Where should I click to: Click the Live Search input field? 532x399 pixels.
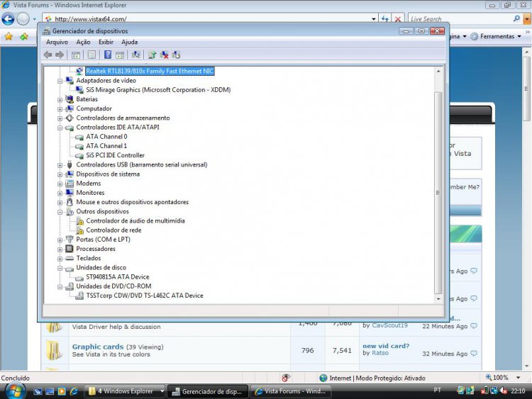(x=460, y=19)
